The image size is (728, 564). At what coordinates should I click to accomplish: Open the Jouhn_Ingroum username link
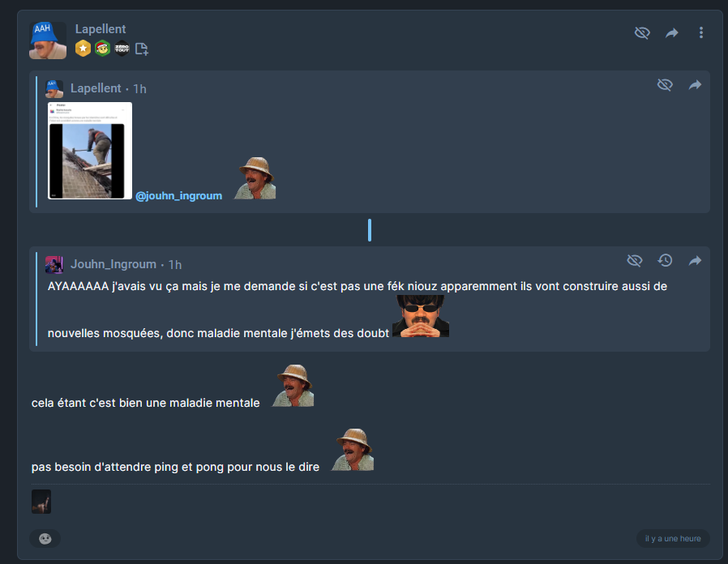[113, 264]
